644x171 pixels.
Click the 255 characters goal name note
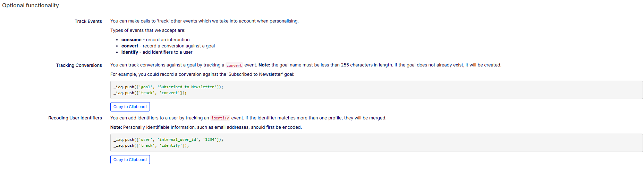tap(380, 65)
